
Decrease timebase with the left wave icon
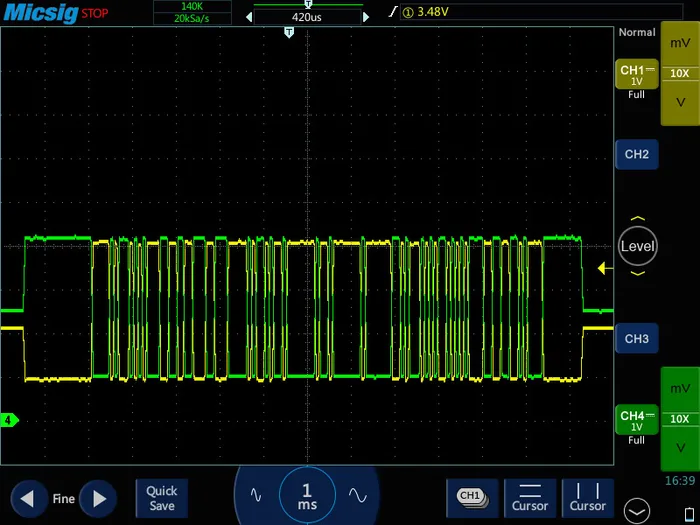coord(256,495)
